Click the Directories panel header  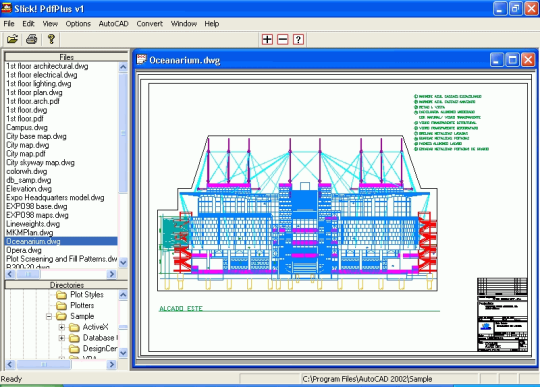[66, 285]
